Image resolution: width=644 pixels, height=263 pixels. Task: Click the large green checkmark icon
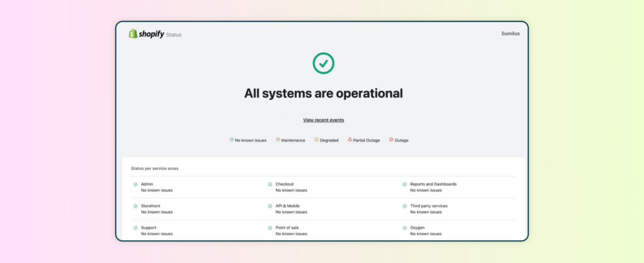click(x=323, y=63)
